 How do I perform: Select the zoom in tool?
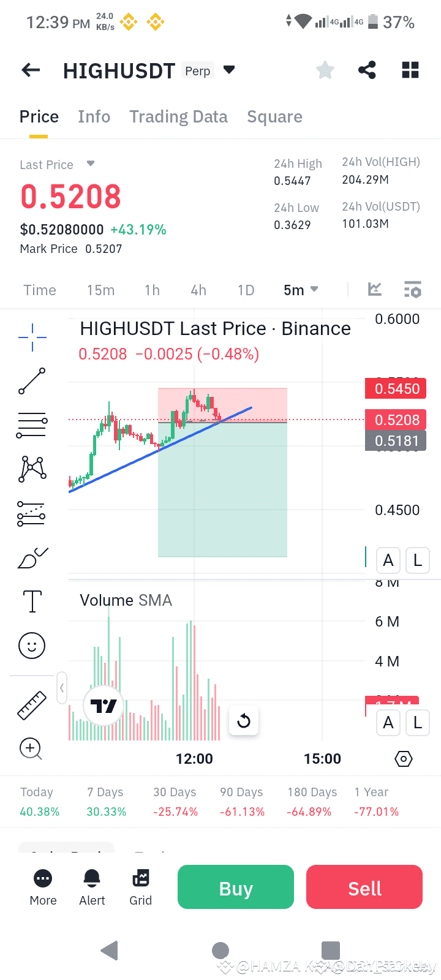pos(31,748)
